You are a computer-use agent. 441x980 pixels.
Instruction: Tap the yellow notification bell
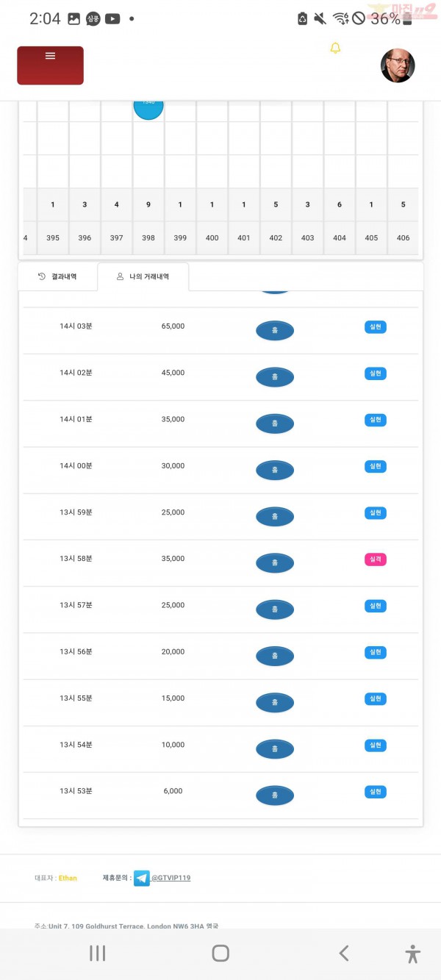(x=335, y=49)
